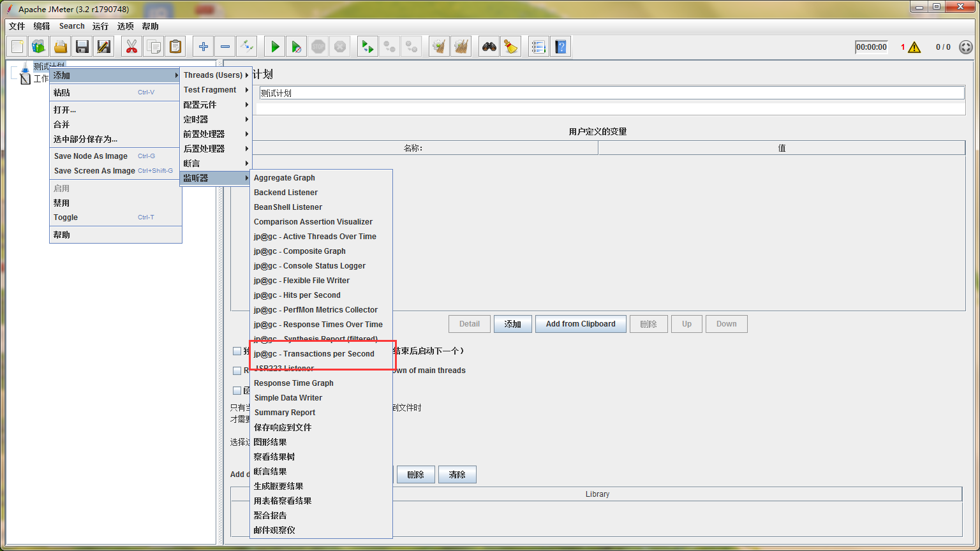Click the Stop sign toolbar icon
Viewport: 980px width, 551px height.
pyautogui.click(x=318, y=47)
